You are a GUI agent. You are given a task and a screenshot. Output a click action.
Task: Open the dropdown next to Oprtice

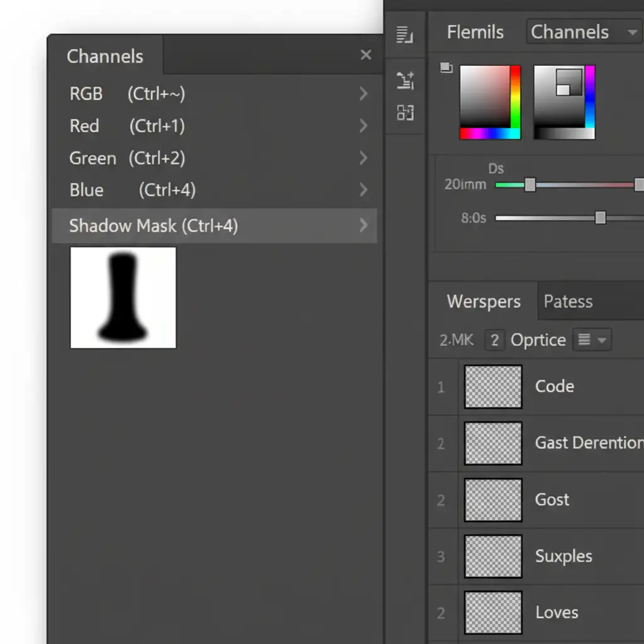(592, 340)
